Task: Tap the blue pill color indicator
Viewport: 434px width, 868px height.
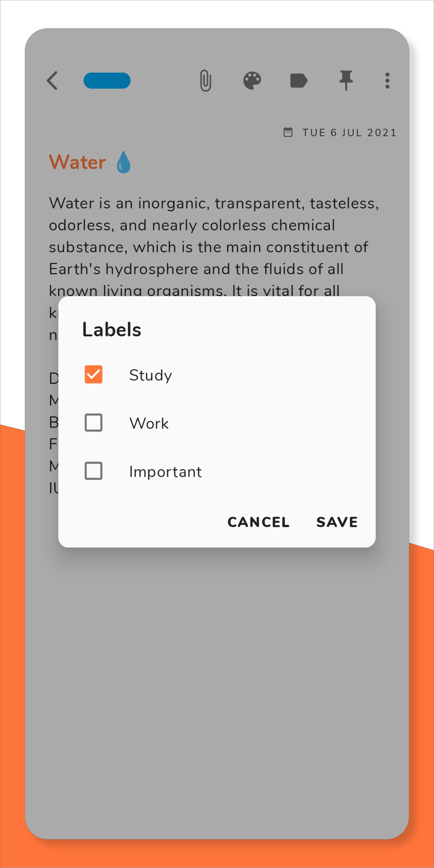Action: [107, 80]
